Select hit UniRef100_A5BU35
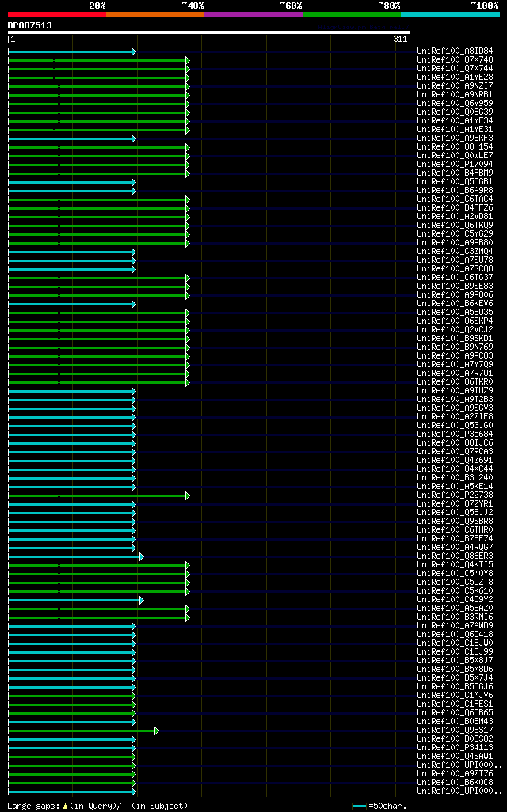 tap(455, 313)
